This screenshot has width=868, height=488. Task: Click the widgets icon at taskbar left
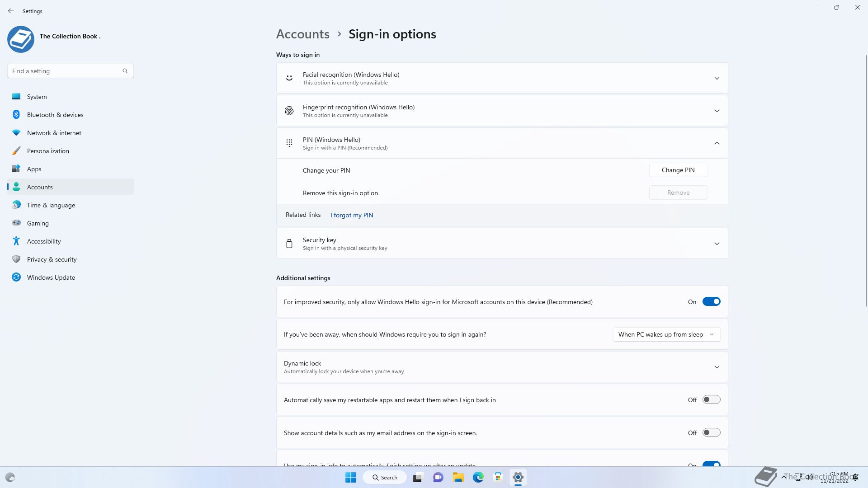pyautogui.click(x=10, y=477)
